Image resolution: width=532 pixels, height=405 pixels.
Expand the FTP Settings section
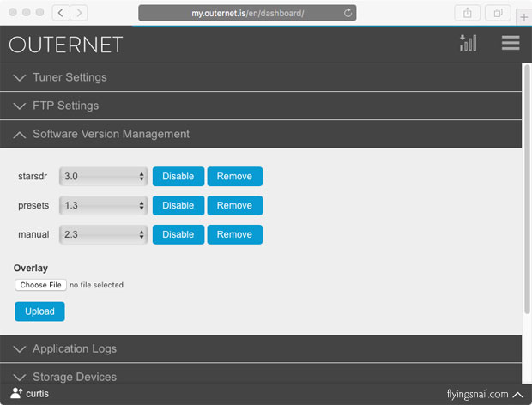tap(261, 106)
